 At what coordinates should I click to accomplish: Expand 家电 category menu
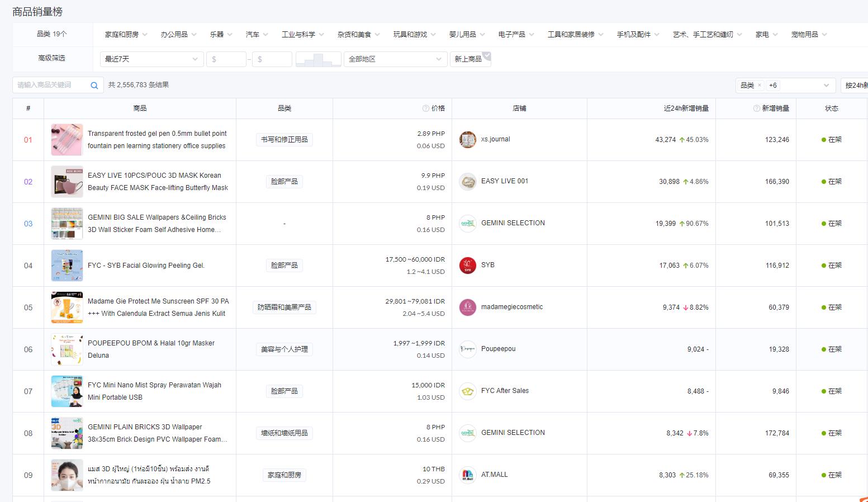point(767,35)
